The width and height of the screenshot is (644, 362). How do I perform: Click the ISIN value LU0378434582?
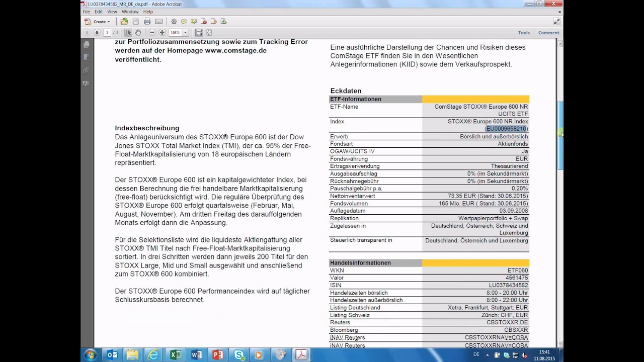pos(508,285)
